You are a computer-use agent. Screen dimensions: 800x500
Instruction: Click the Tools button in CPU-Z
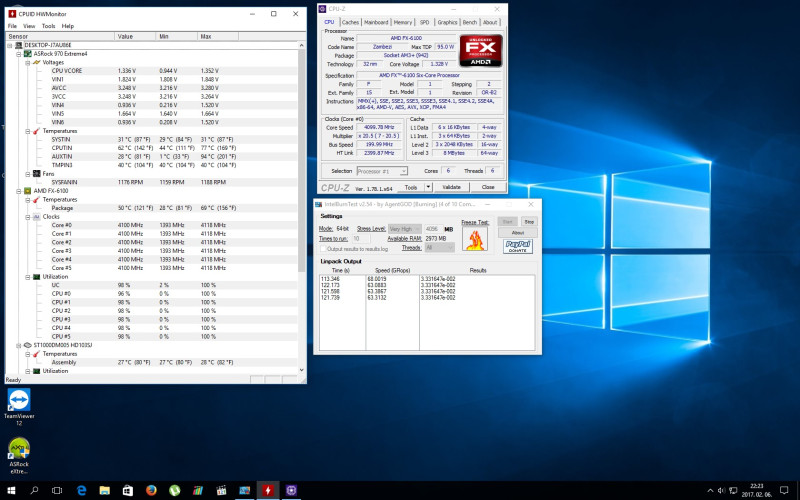coord(411,187)
